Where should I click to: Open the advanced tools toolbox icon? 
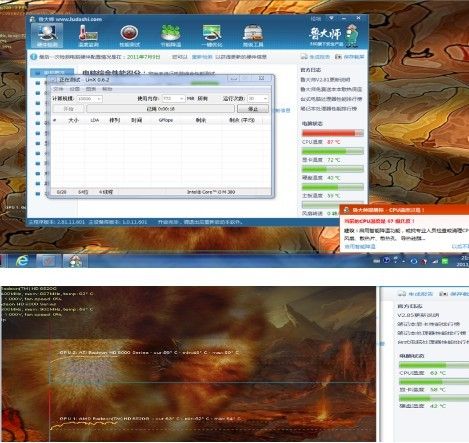(253, 35)
